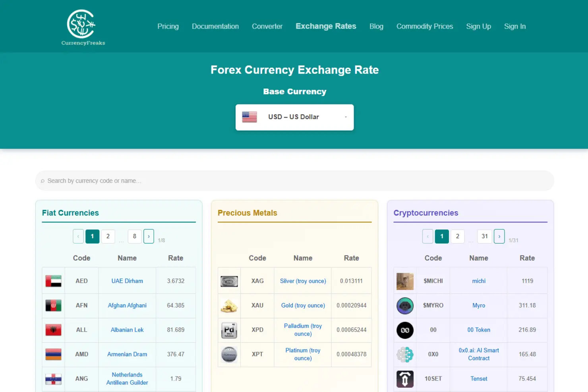
Task: Click the michi coin image
Action: pos(405,281)
